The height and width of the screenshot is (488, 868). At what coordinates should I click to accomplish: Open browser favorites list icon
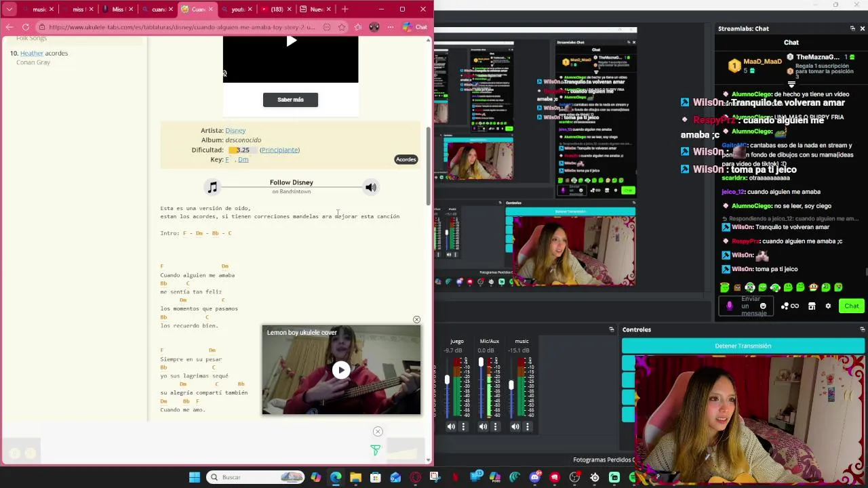click(x=358, y=27)
